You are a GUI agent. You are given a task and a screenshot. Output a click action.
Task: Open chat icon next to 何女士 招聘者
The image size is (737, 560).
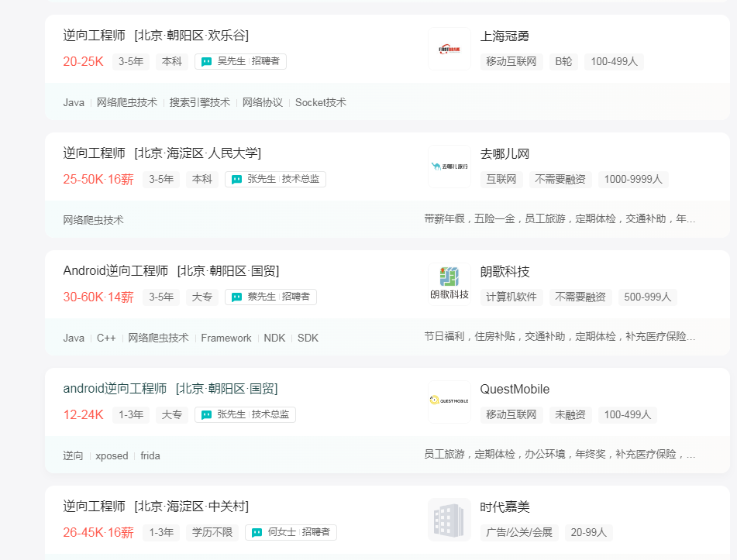(257, 533)
